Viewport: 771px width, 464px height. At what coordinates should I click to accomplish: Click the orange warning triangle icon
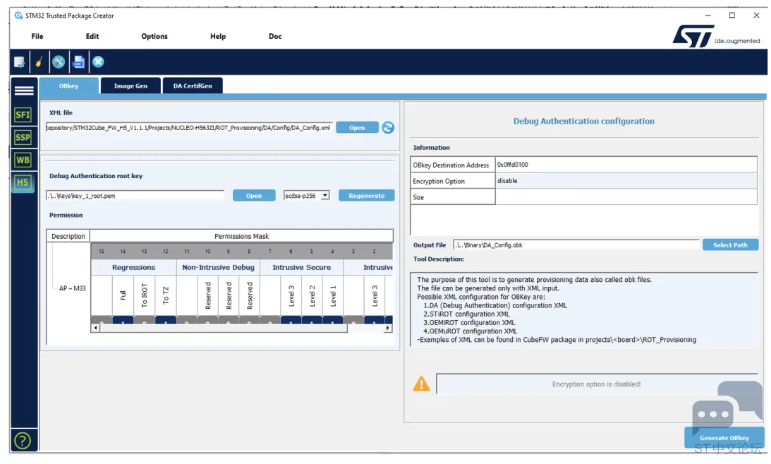pyautogui.click(x=421, y=384)
